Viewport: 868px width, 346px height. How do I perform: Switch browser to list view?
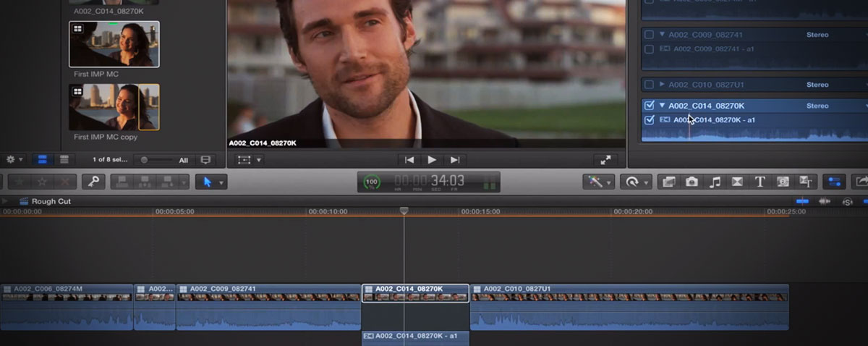click(64, 159)
